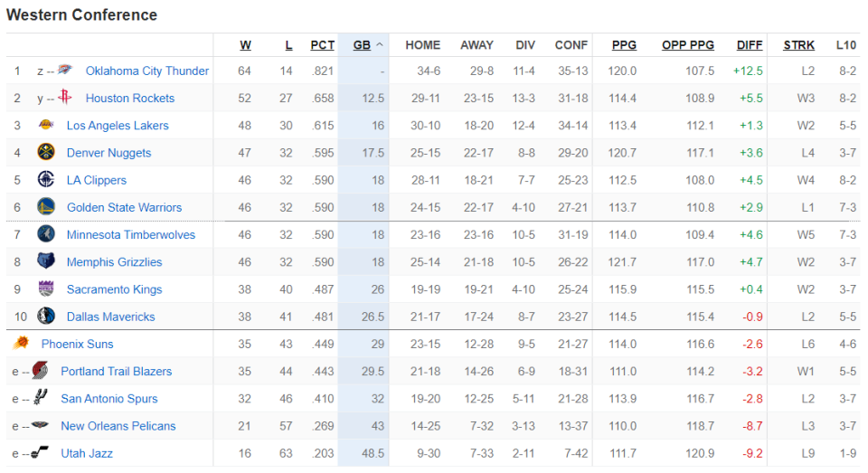
Task: Sort by OPP PPG column header
Action: tap(687, 45)
